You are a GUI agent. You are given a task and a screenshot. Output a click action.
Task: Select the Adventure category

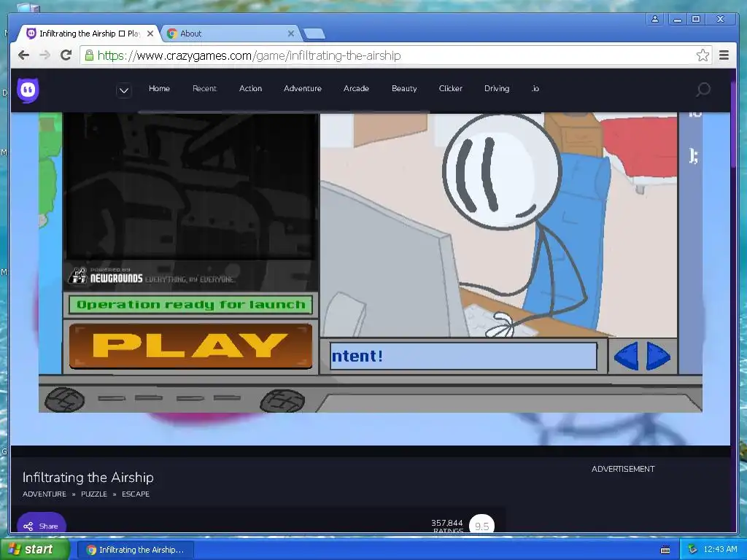coord(303,88)
